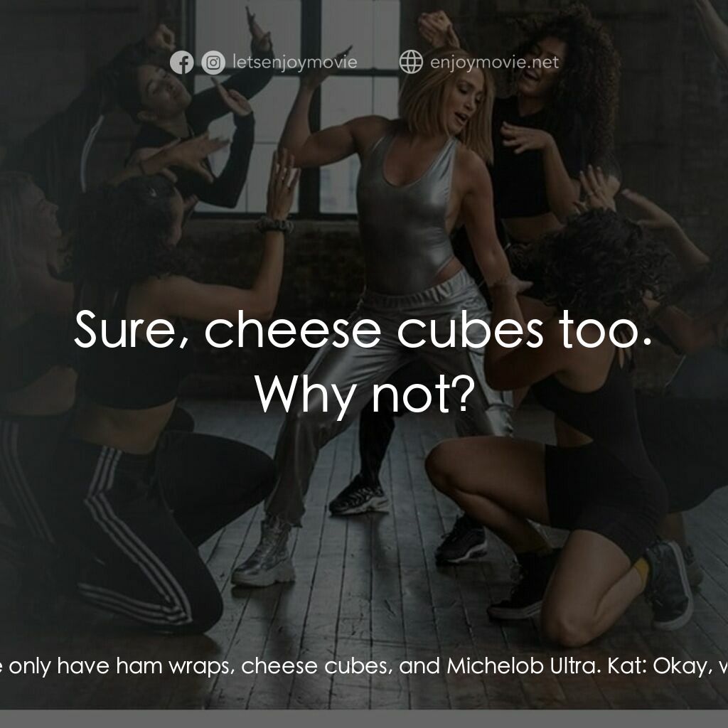Select the letsenjoymovie social handle
Image resolution: width=728 pixels, height=728 pixels.
pyautogui.click(x=295, y=62)
